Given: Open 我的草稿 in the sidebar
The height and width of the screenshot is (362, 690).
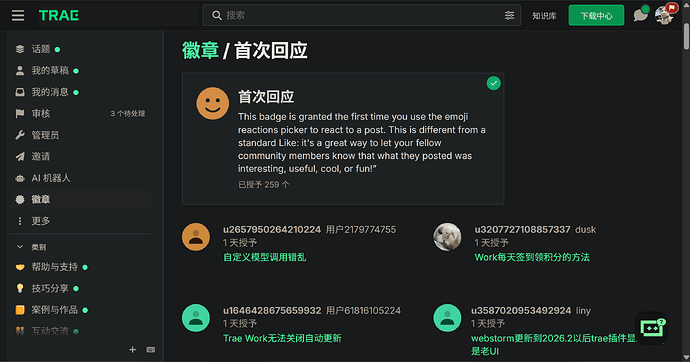Looking at the screenshot, I should coord(50,70).
